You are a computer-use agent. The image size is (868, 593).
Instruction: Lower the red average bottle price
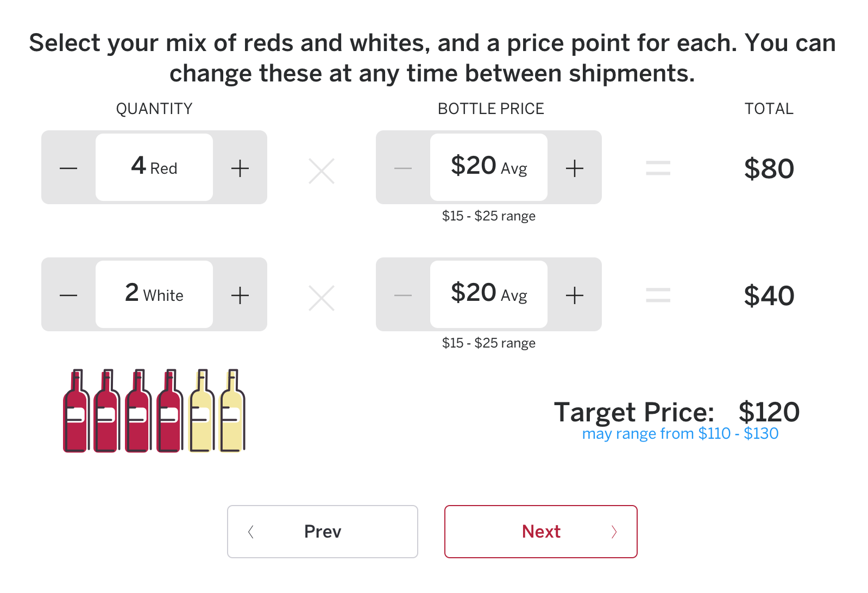click(x=403, y=168)
